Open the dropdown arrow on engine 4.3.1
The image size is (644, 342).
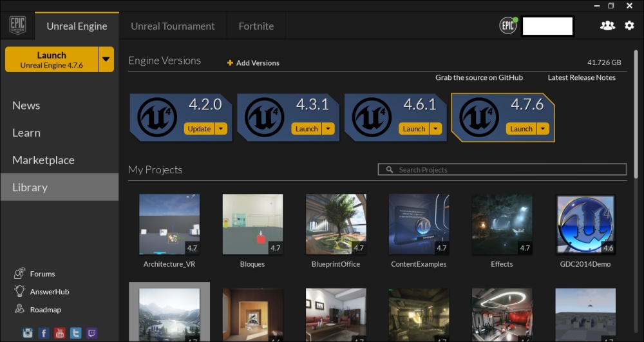click(328, 129)
